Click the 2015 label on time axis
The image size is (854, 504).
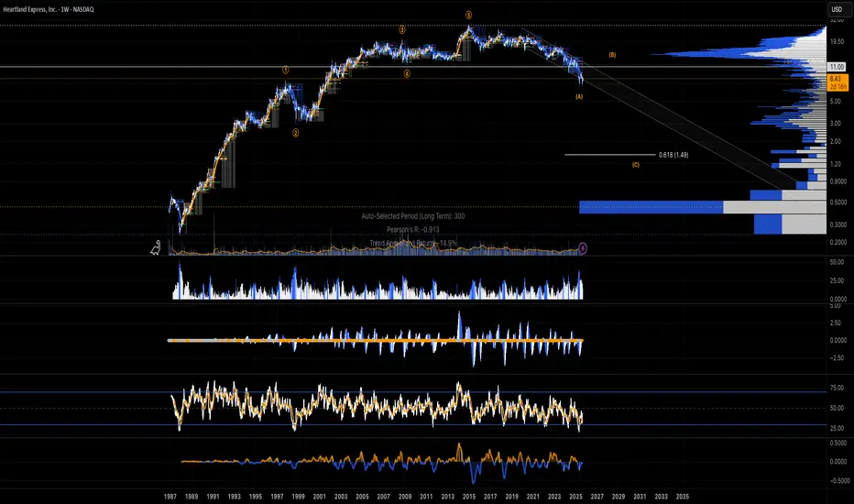(x=469, y=497)
